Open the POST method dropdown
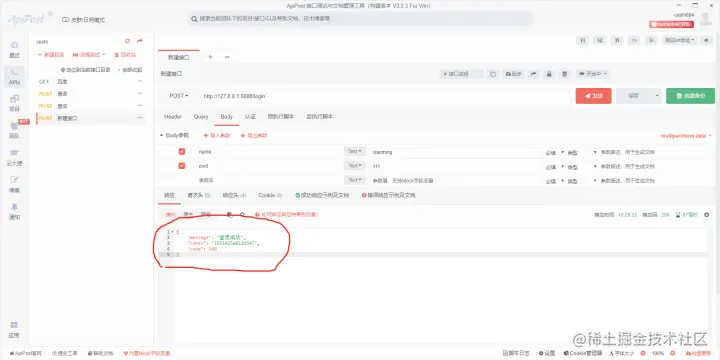 [179, 96]
